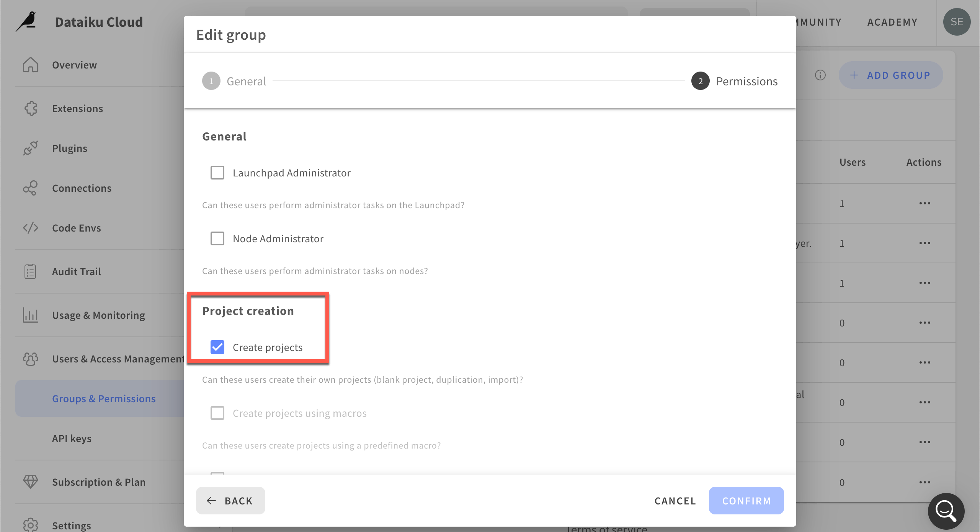The width and height of the screenshot is (980, 532).
Task: Click the Code Envs brackets icon
Action: tap(31, 228)
